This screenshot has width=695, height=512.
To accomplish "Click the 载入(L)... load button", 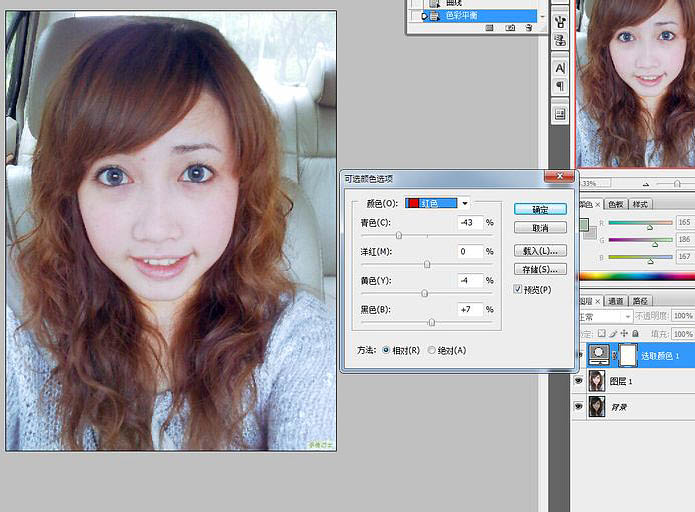I will point(540,250).
